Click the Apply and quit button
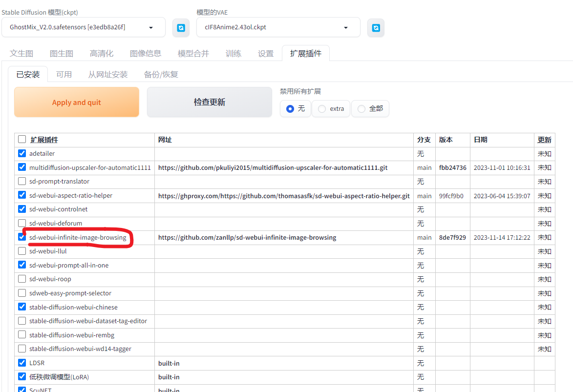 point(76,103)
